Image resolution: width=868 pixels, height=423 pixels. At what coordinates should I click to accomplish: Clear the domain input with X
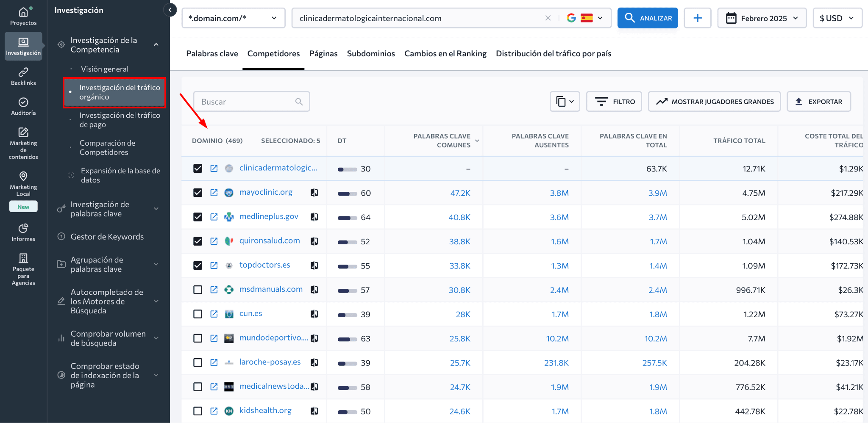548,18
